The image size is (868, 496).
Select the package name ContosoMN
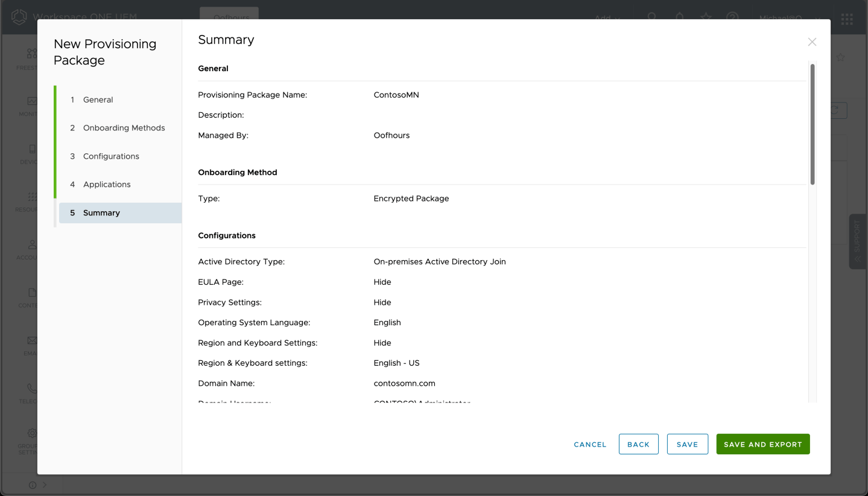point(396,95)
